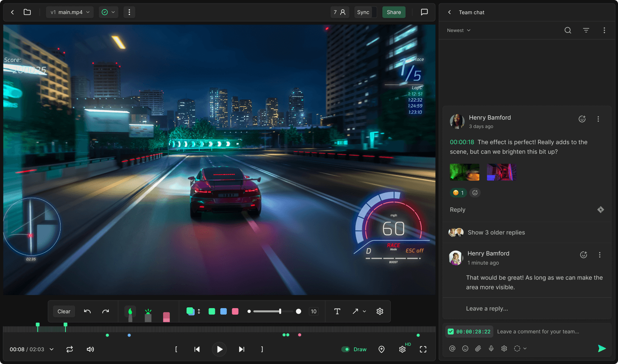
Task: Open the Newest sort dropdown
Action: pyautogui.click(x=459, y=30)
